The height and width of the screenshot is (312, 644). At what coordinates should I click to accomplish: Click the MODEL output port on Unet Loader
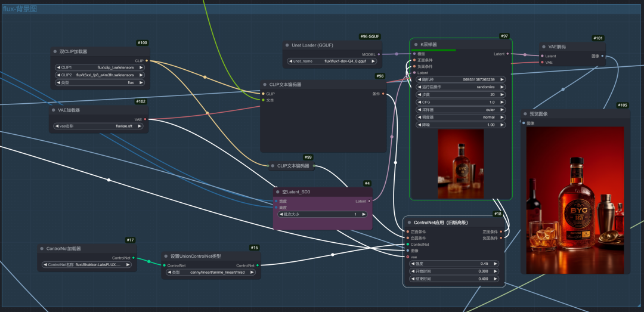[x=379, y=54]
